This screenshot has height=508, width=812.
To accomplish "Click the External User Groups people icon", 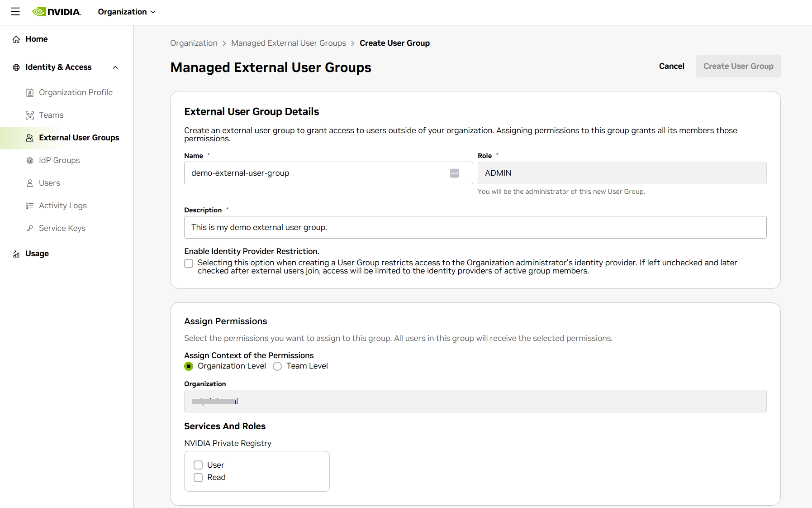I will pyautogui.click(x=30, y=138).
